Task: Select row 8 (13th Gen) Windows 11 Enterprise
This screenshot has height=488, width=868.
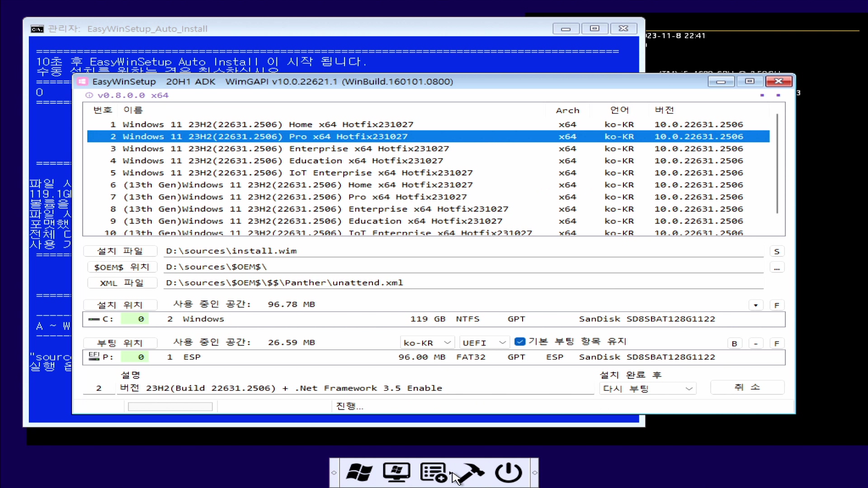Action: [x=428, y=209]
